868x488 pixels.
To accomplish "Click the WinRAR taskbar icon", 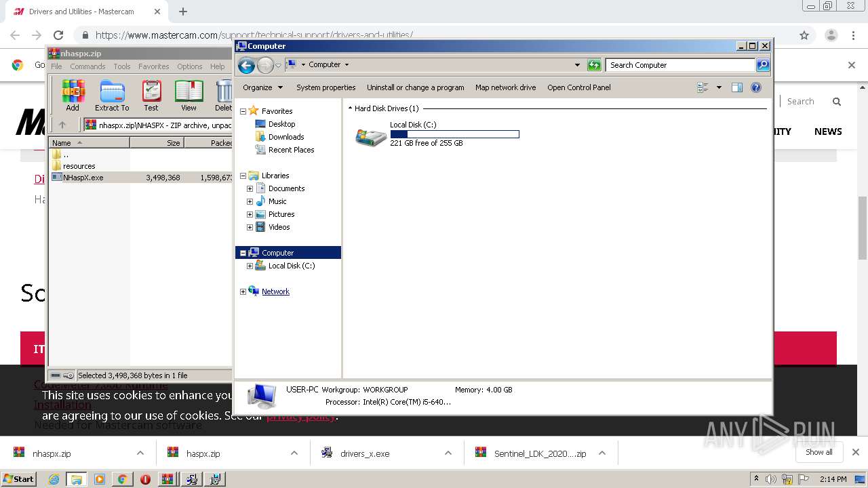I will 167,479.
